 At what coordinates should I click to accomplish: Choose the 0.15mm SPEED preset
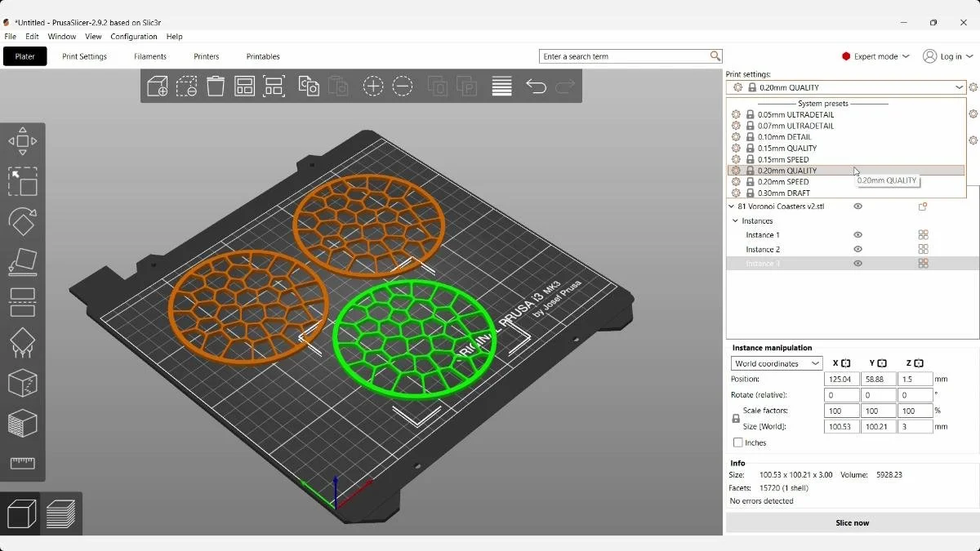pyautogui.click(x=846, y=160)
